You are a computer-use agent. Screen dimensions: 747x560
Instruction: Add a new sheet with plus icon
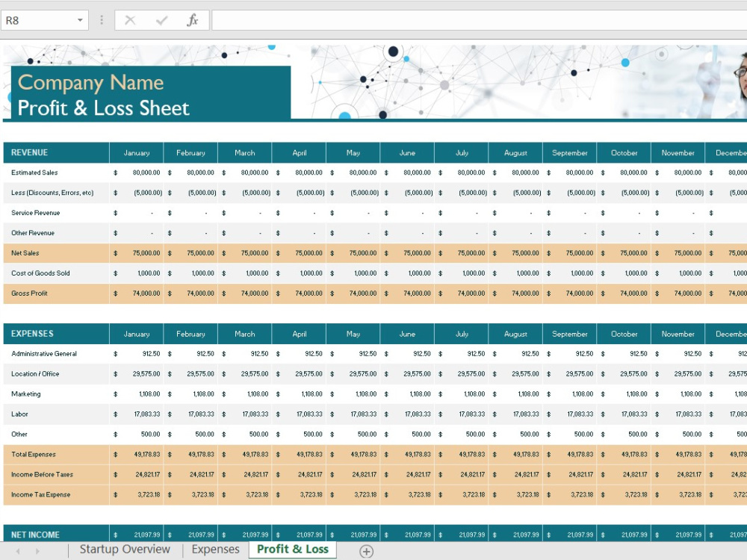click(x=366, y=551)
